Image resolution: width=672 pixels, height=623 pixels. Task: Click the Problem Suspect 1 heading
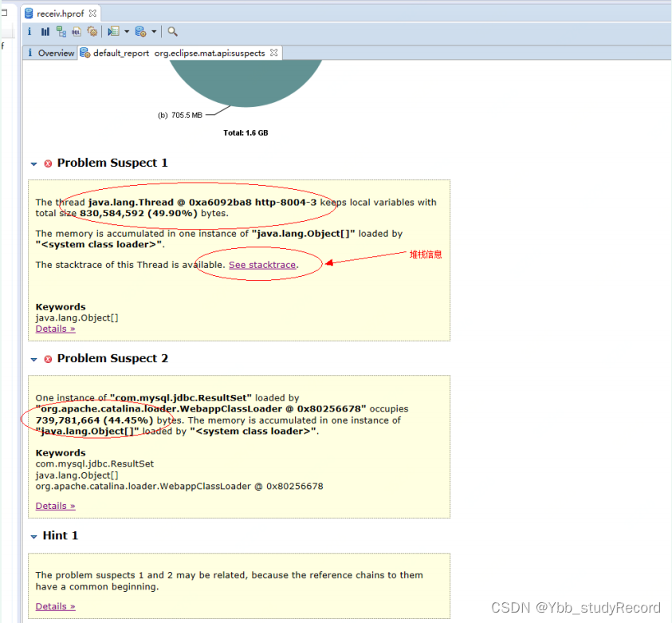coord(112,163)
